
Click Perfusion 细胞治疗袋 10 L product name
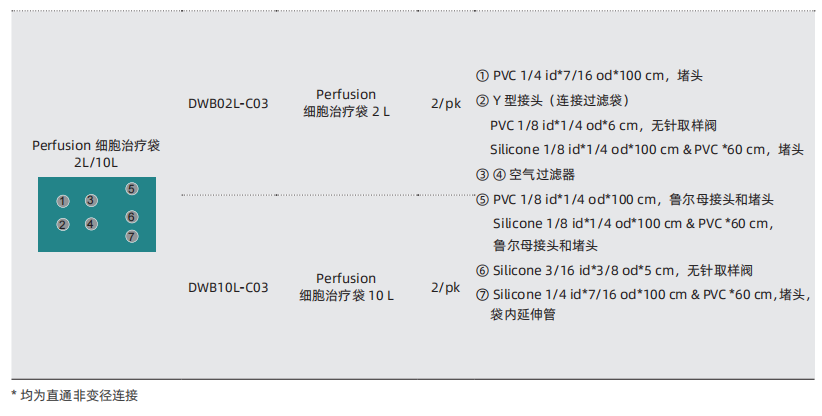(x=346, y=287)
